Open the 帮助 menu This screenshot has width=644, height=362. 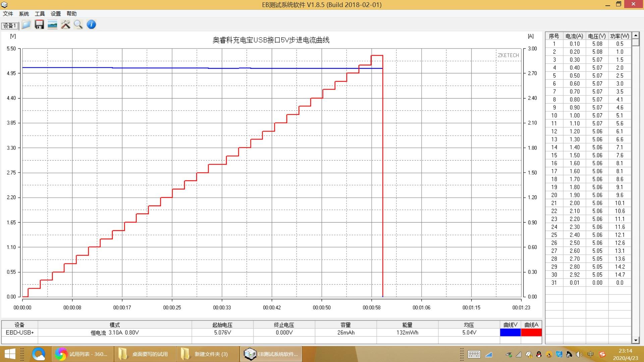click(x=71, y=14)
